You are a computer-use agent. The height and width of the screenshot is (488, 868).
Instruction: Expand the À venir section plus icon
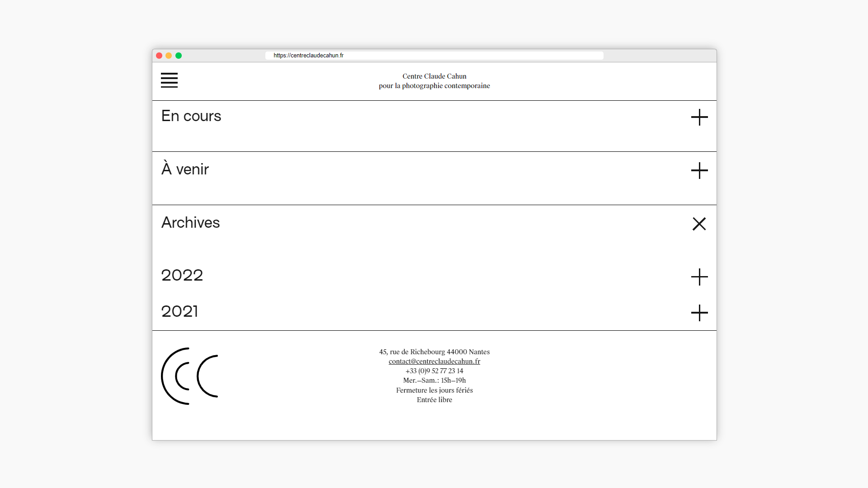point(699,170)
